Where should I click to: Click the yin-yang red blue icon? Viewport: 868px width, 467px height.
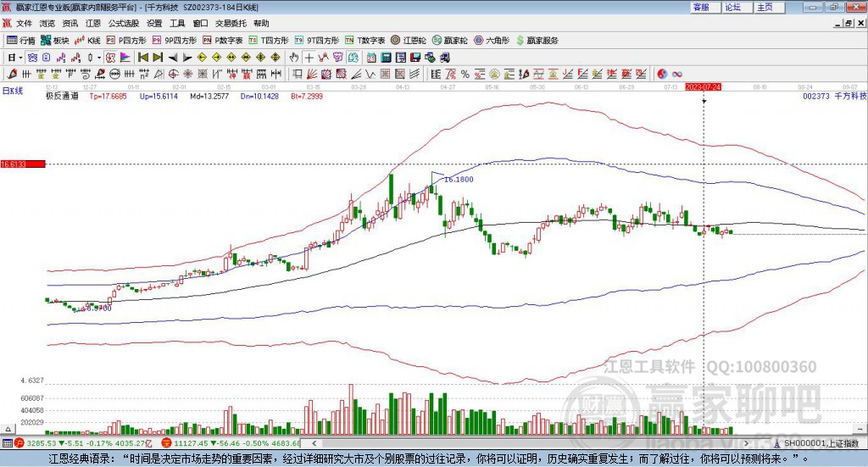(662, 74)
